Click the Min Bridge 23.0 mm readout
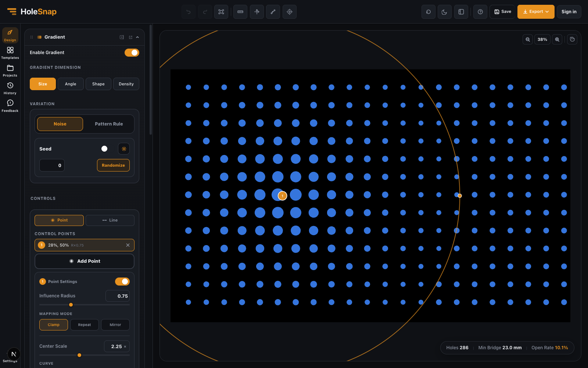The width and height of the screenshot is (588, 368). point(500,348)
